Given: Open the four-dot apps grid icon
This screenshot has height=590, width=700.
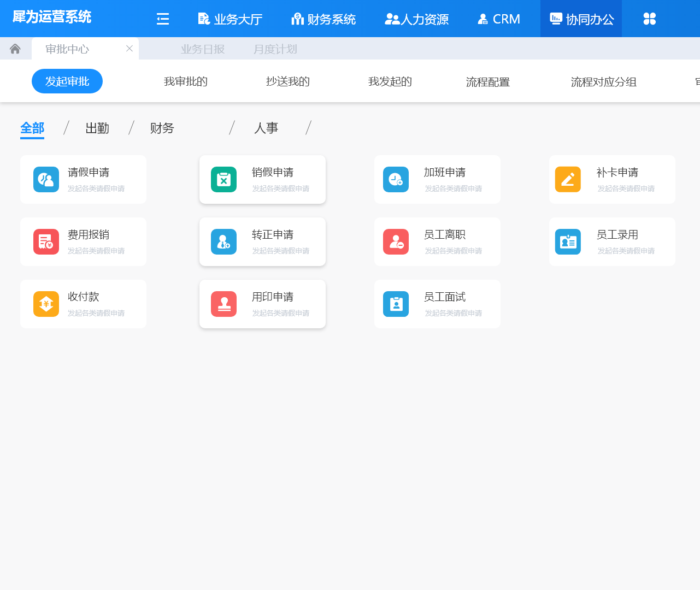Looking at the screenshot, I should coord(649,19).
